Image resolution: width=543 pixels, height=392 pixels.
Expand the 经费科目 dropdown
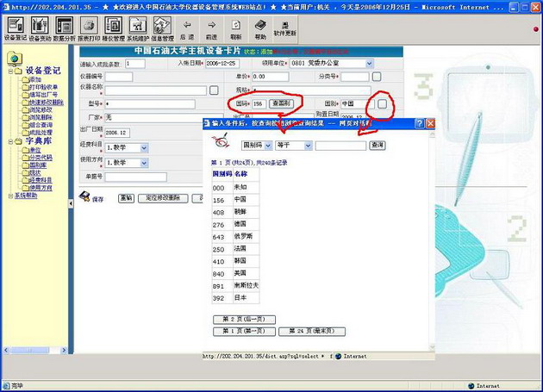pos(143,147)
